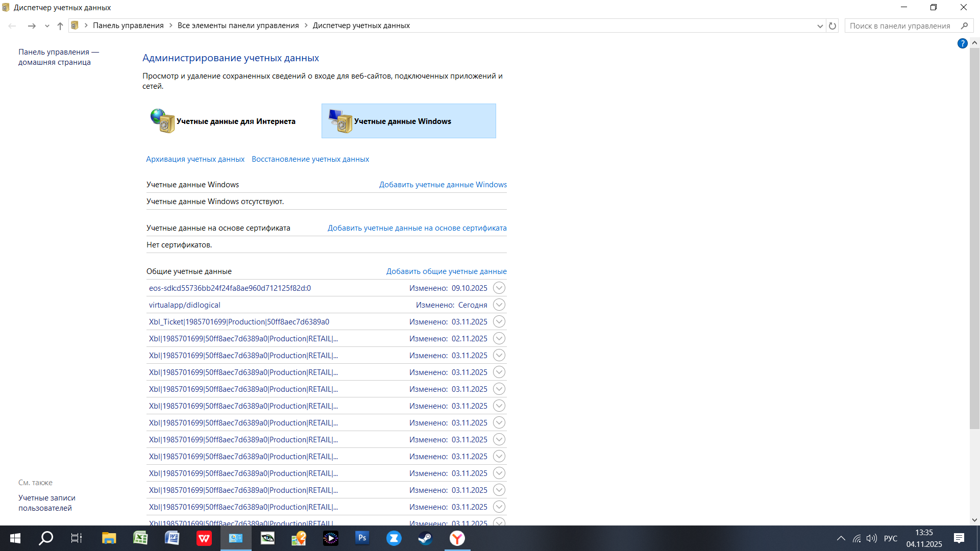Click Добавить учетные данные Windows link
The image size is (980, 551).
[443, 185]
